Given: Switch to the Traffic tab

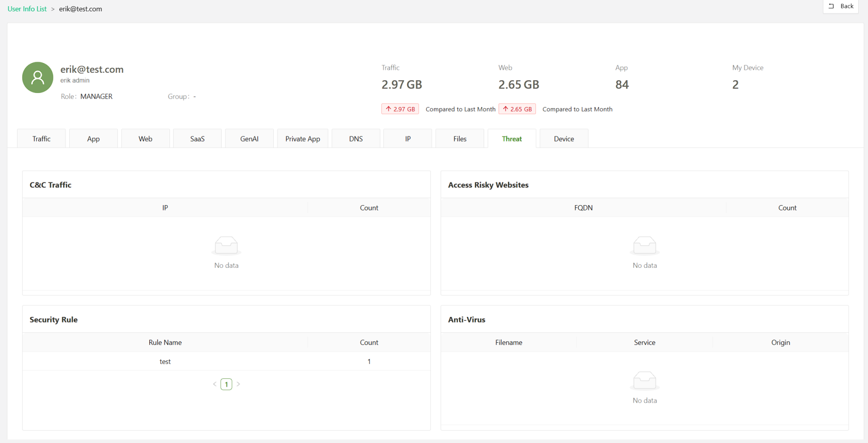Looking at the screenshot, I should (x=41, y=139).
